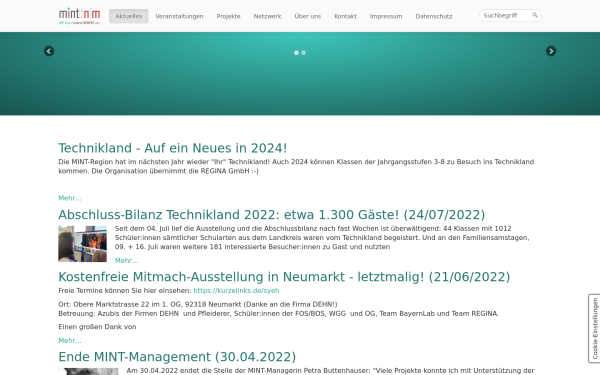Open the Über uns menu item
The width and height of the screenshot is (600, 375).
308,16
